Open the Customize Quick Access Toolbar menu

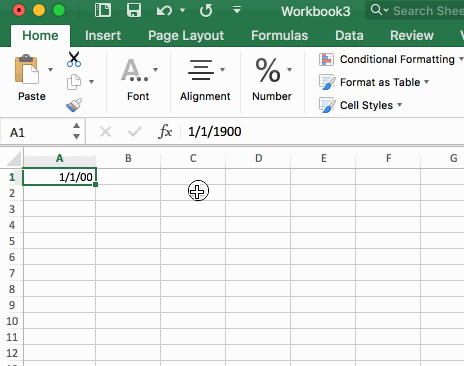(x=237, y=10)
